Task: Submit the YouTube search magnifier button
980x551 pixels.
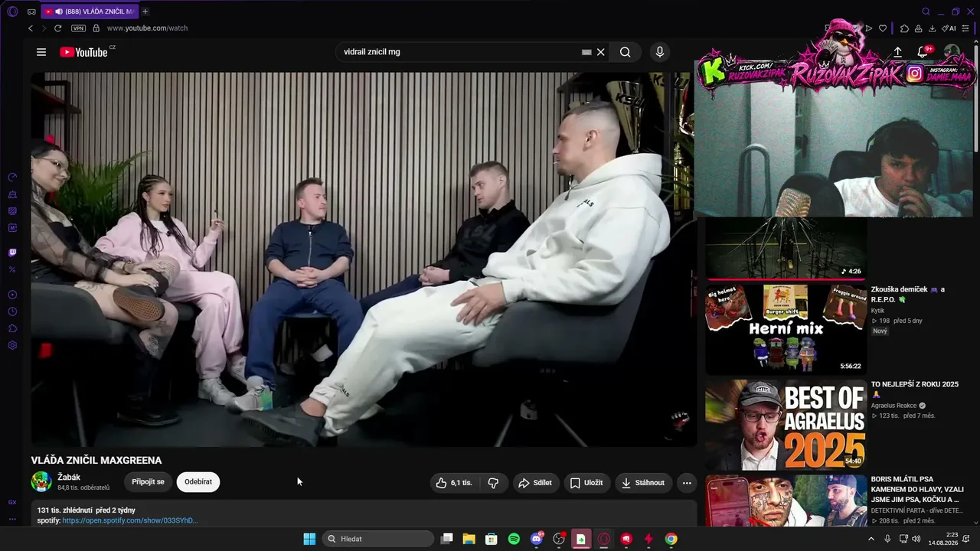Action: (626, 52)
